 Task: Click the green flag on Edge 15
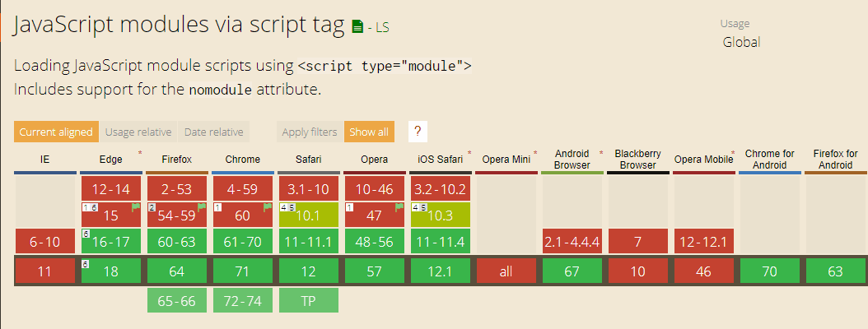(136, 207)
